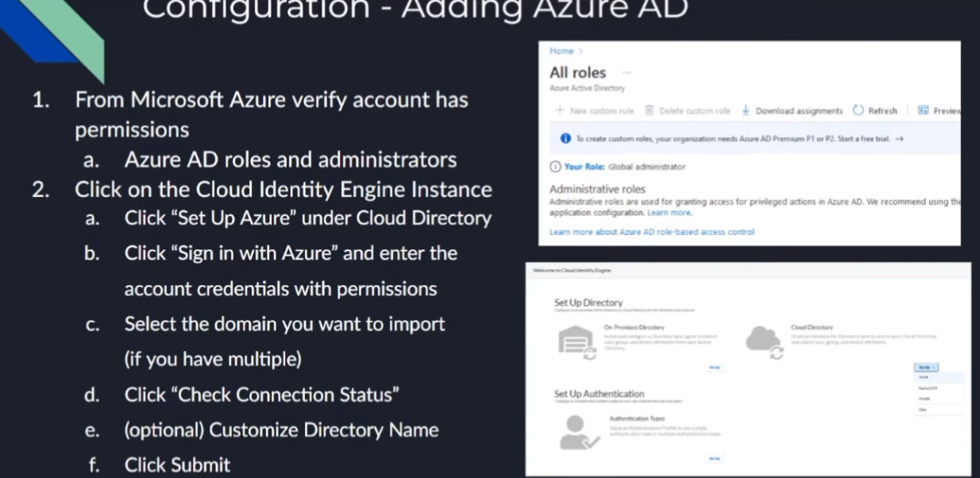980x478 pixels.
Task: Click the Administrative roles heading
Action: click(x=597, y=190)
